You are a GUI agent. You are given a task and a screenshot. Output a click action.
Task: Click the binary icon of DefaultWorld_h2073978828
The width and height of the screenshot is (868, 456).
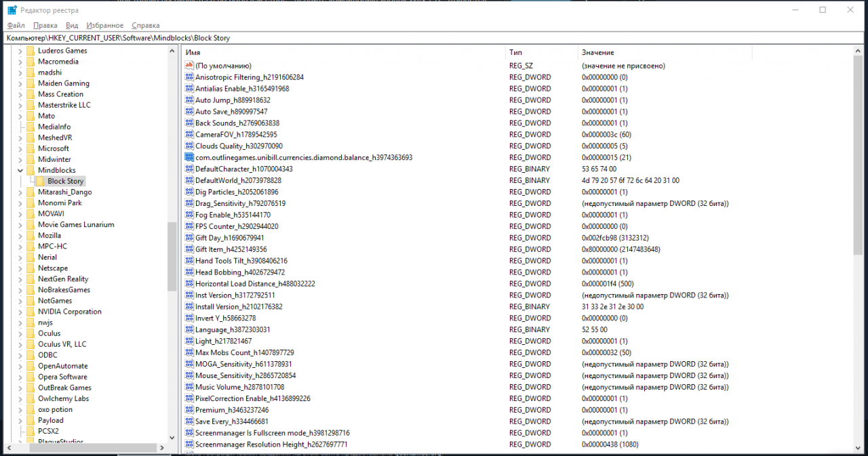click(189, 181)
